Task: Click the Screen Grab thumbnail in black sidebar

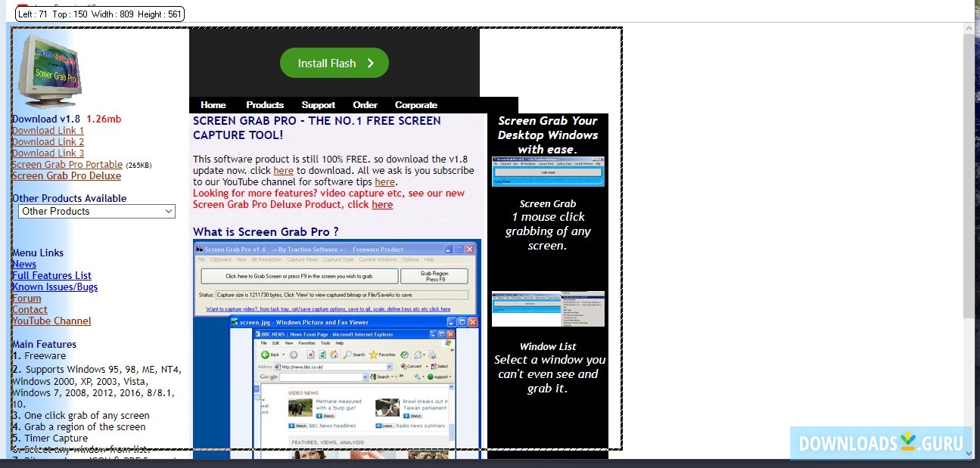Action: (548, 172)
